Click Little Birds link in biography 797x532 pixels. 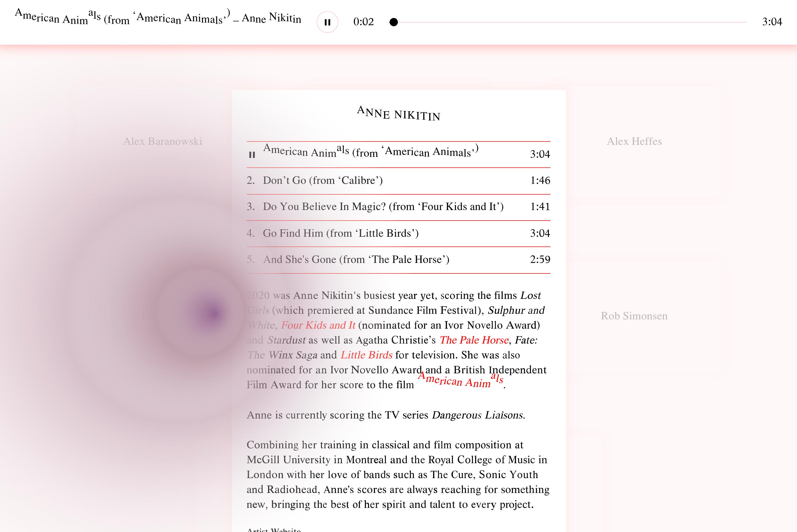[367, 355]
